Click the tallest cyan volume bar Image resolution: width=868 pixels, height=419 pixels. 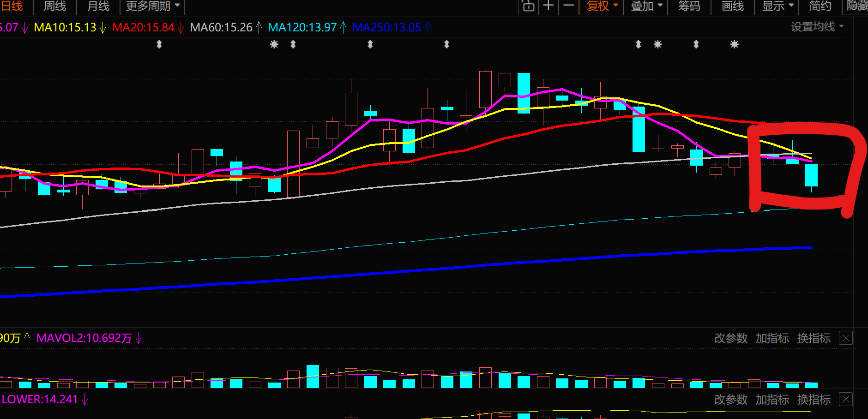[x=313, y=377]
